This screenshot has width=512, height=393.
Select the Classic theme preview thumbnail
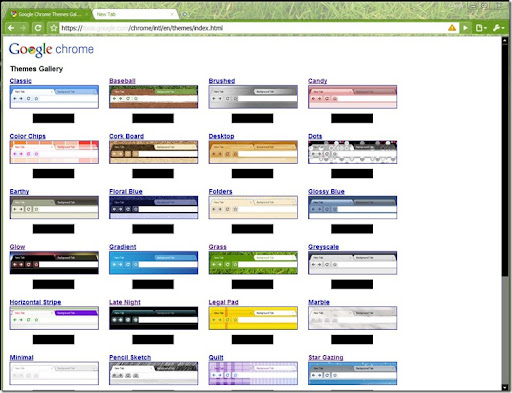pyautogui.click(x=54, y=97)
